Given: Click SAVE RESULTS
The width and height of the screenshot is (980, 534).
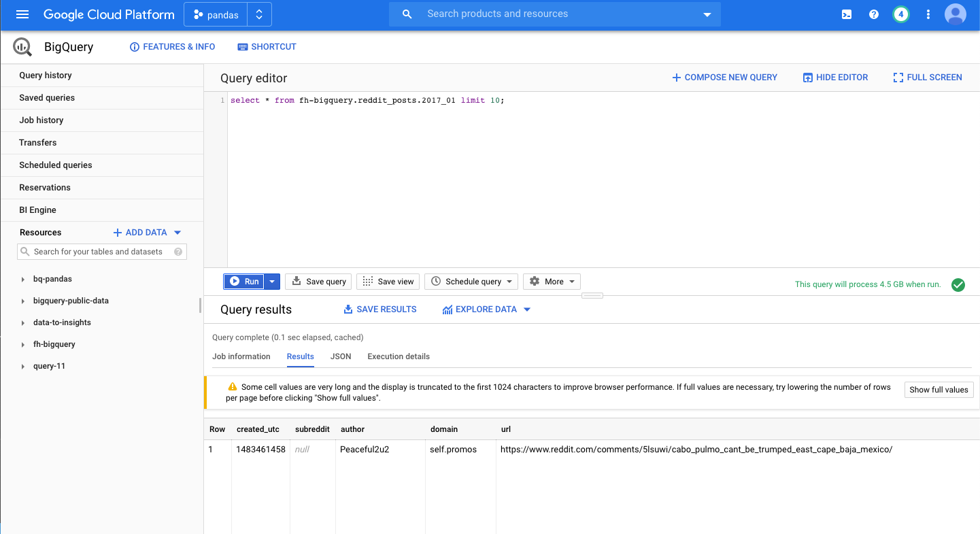Looking at the screenshot, I should point(380,310).
